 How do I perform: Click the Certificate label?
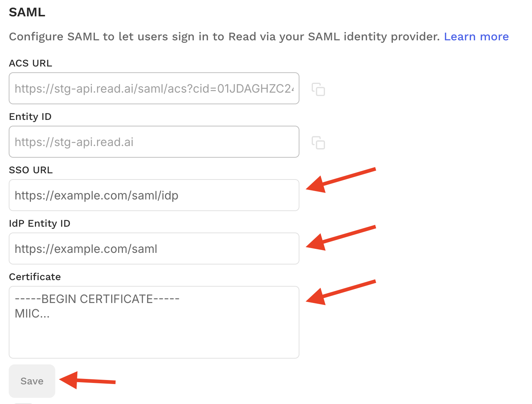point(35,277)
